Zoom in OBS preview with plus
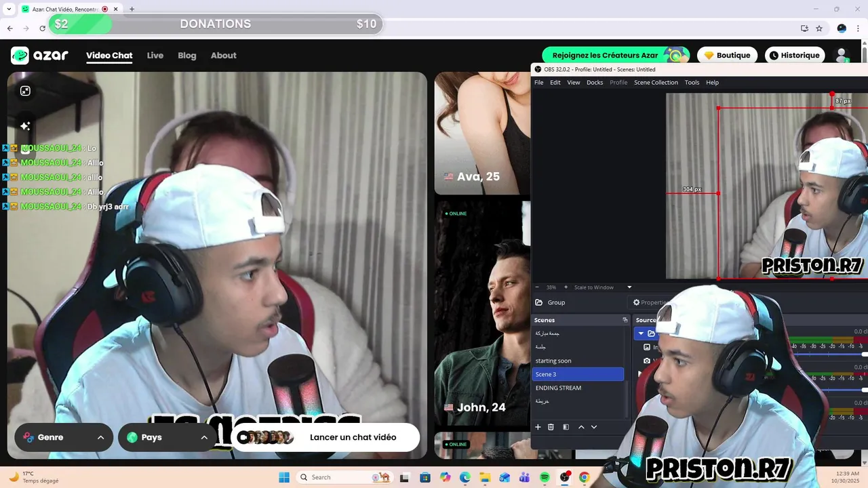868x488 pixels. point(566,287)
